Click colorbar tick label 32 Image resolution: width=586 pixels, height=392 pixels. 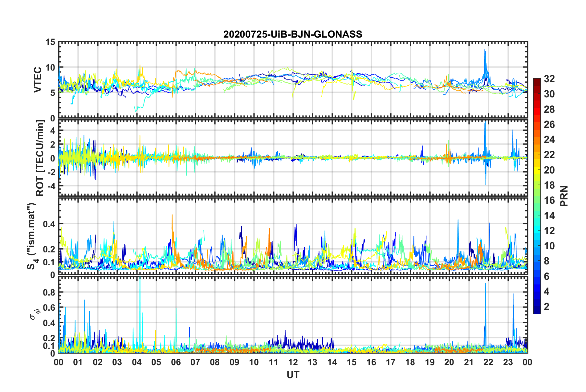(x=549, y=79)
